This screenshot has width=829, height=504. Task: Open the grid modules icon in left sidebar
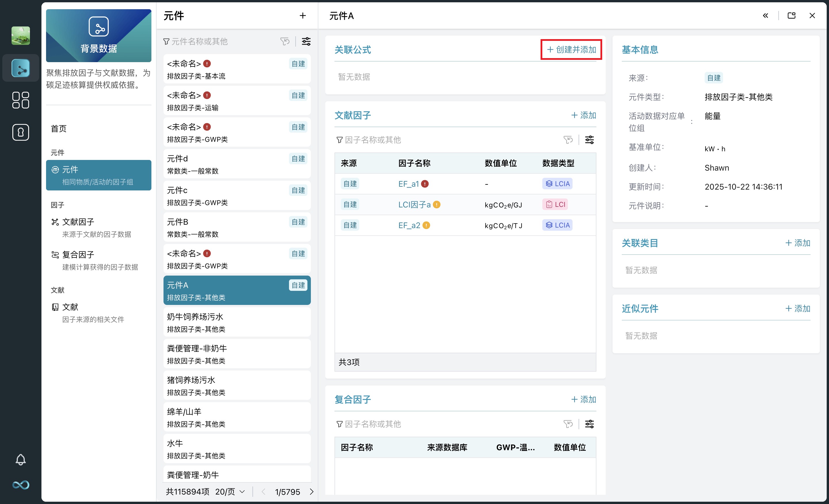(20, 100)
